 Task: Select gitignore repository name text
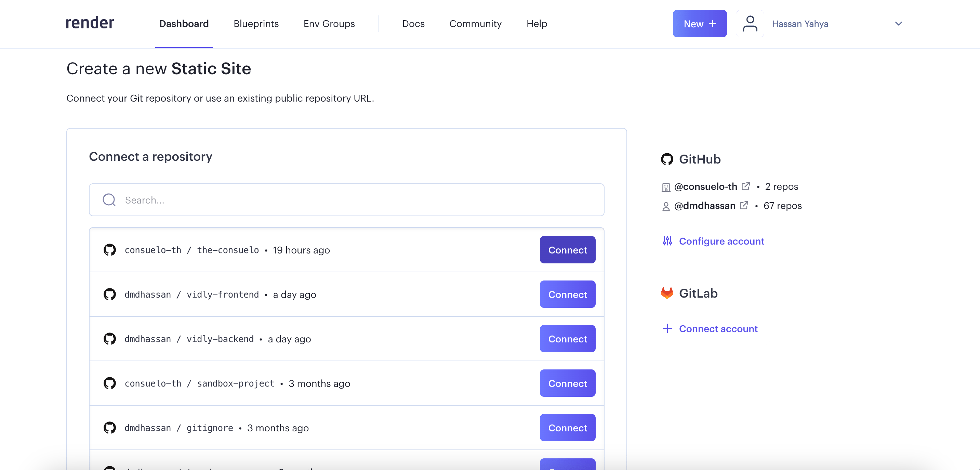[210, 428]
